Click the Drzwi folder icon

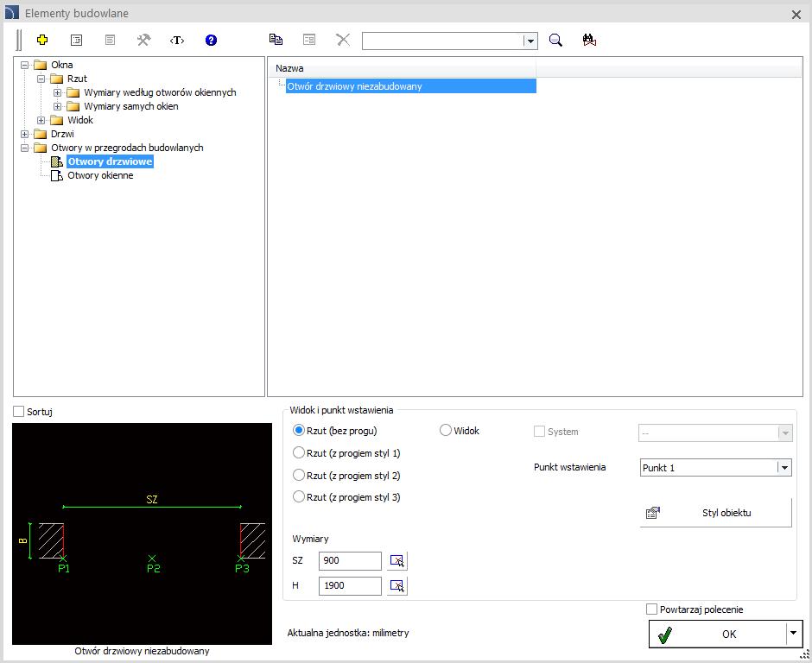(x=41, y=134)
